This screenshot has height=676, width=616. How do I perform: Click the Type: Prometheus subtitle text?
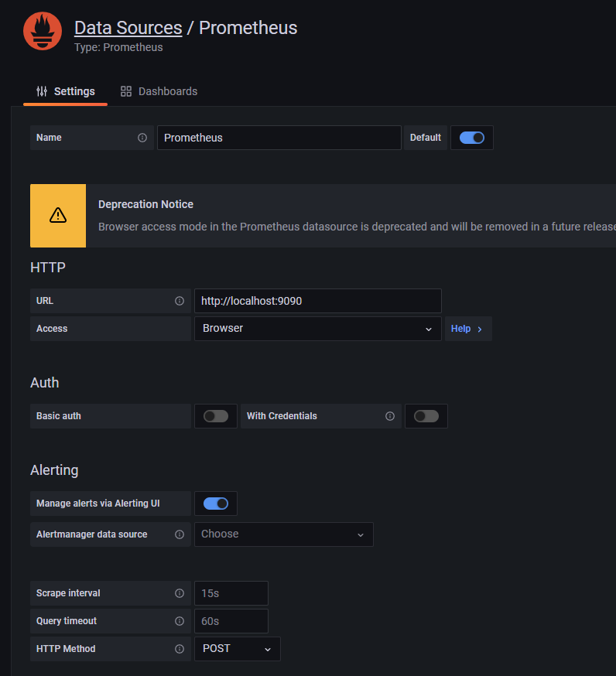click(x=118, y=47)
